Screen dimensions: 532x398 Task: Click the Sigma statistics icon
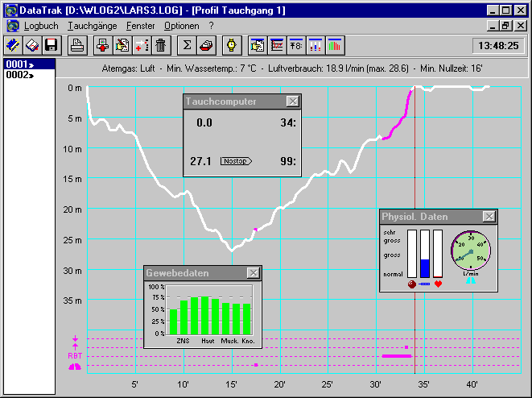[x=187, y=45]
